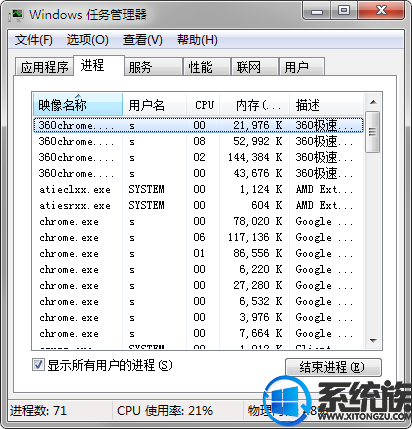Sort by 映像名称 column header

(x=78, y=105)
